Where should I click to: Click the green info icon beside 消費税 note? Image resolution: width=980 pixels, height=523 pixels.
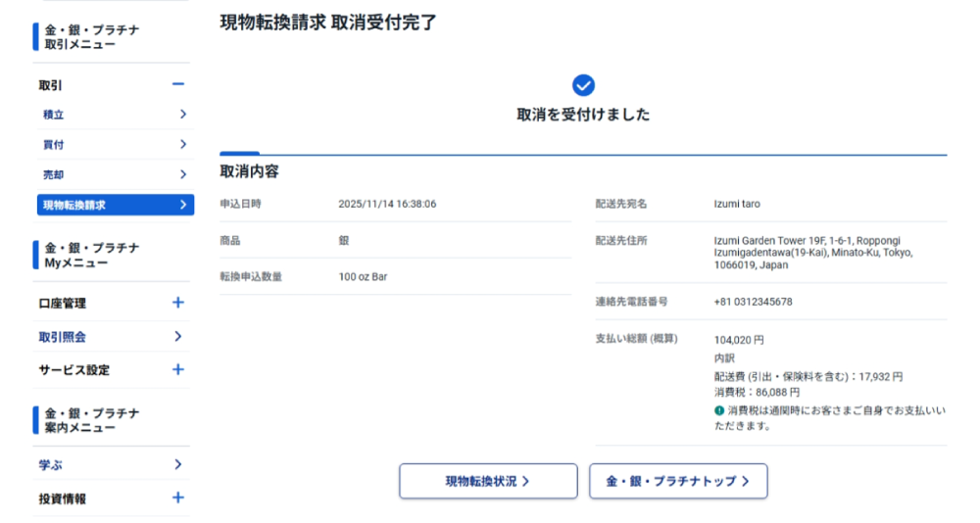(x=719, y=410)
